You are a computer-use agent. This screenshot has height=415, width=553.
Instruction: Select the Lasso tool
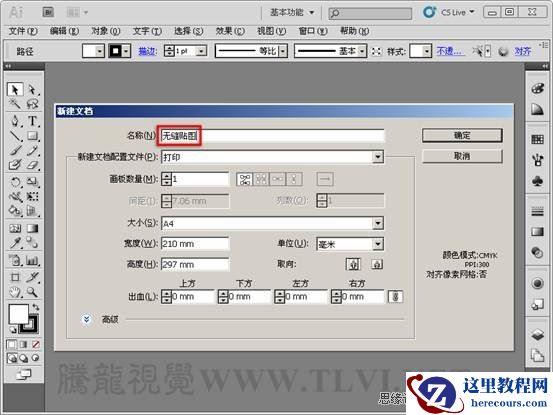(x=32, y=104)
